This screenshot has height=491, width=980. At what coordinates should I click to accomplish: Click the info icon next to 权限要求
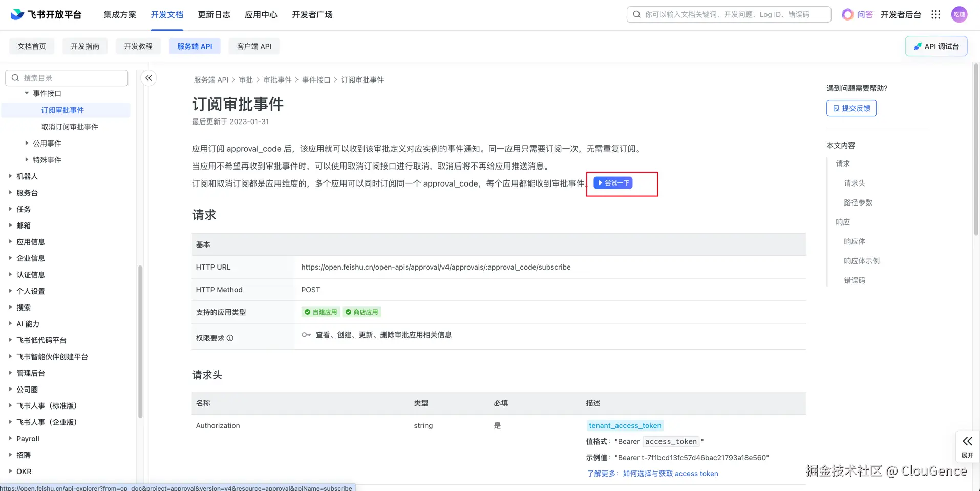(x=230, y=338)
